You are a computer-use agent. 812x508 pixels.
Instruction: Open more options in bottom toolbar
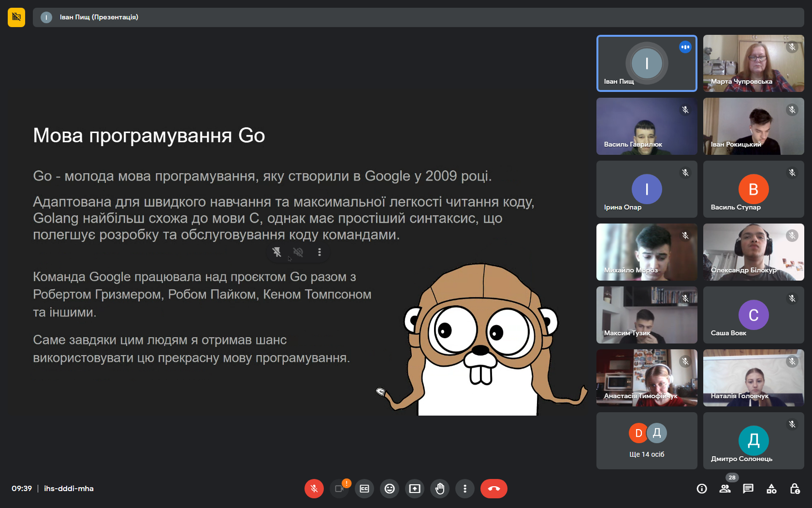465,489
